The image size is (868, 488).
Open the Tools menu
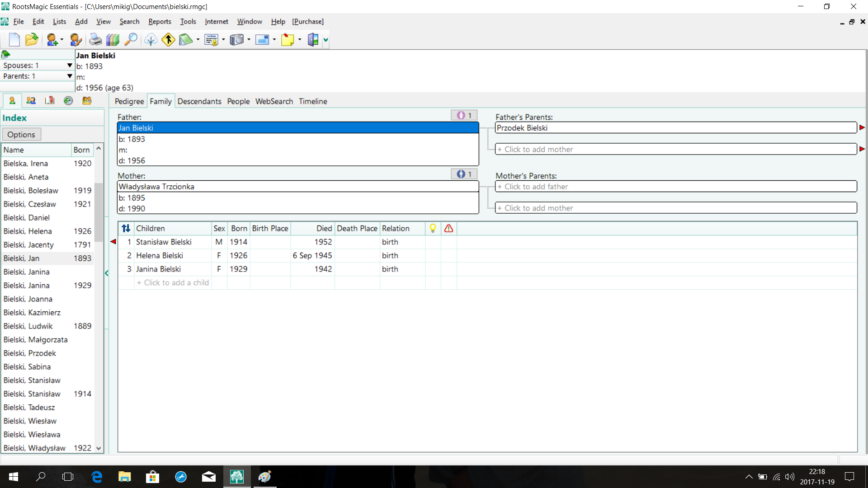pos(188,21)
